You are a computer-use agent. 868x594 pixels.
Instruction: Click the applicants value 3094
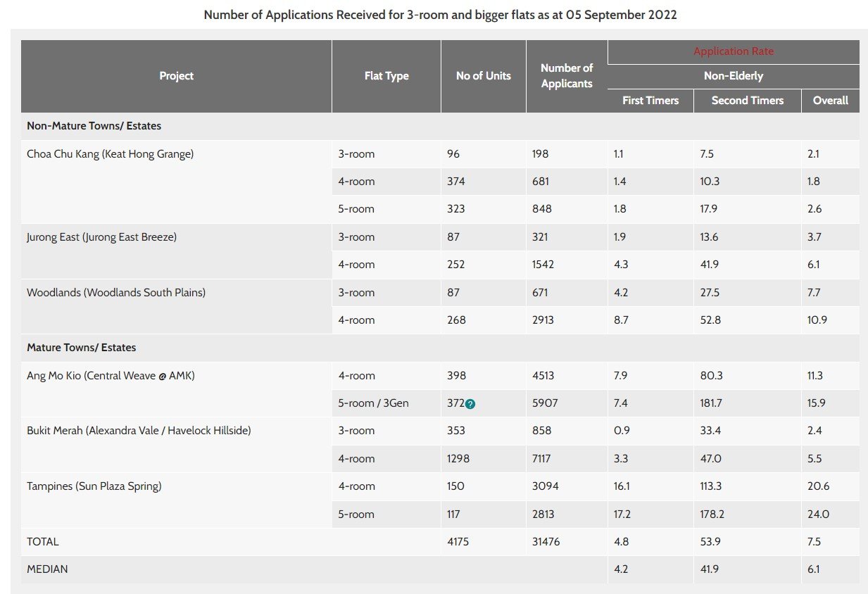(x=543, y=486)
